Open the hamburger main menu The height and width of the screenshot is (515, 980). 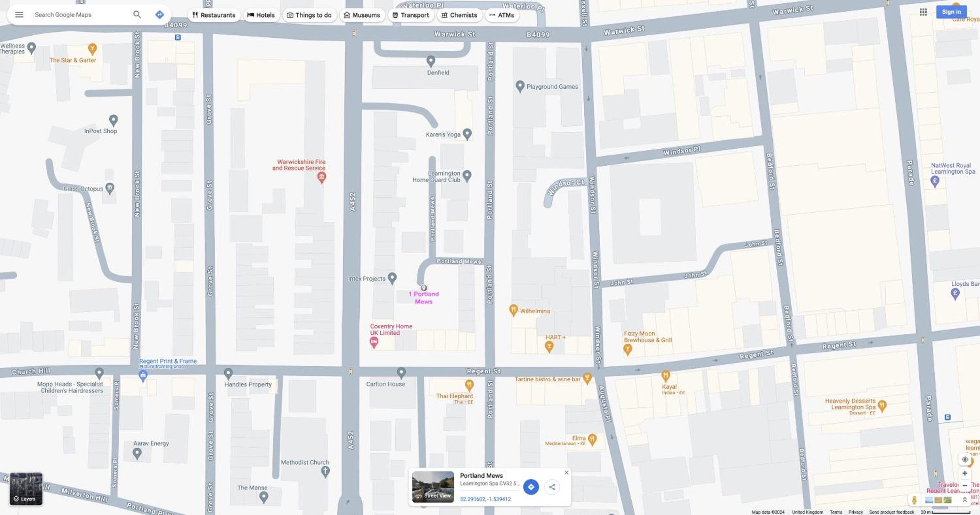(19, 15)
